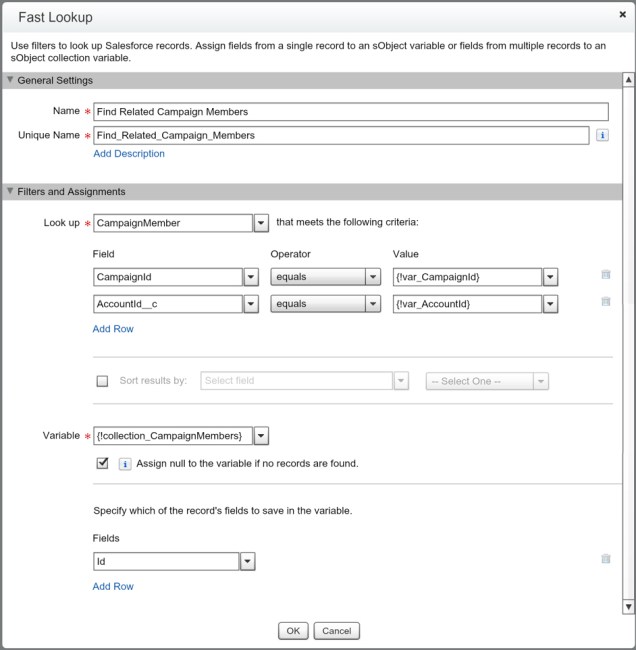The width and height of the screenshot is (636, 650).
Task: Open the Id fields dropdown
Action: pos(248,561)
